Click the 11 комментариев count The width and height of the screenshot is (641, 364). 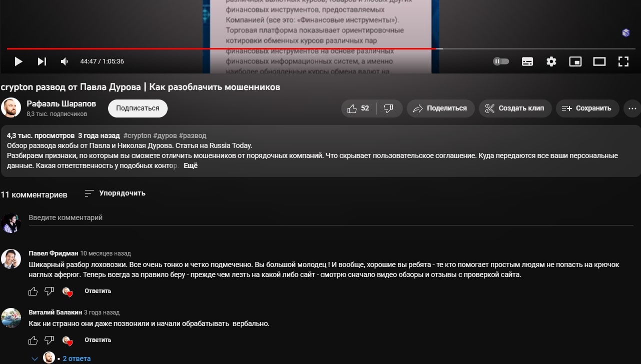pyautogui.click(x=34, y=194)
